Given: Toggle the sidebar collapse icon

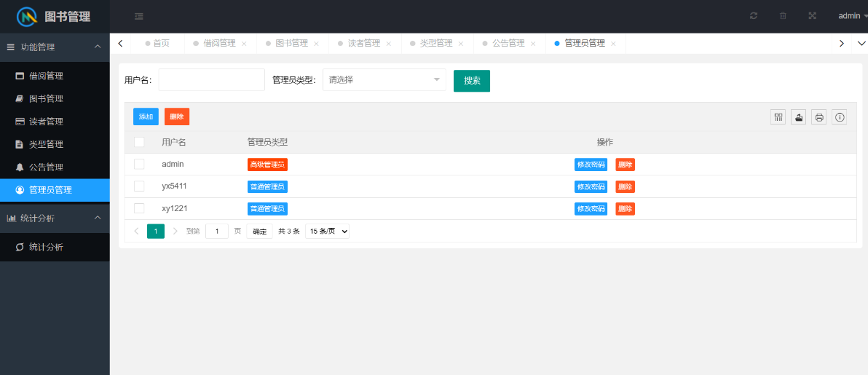Looking at the screenshot, I should click(139, 16).
